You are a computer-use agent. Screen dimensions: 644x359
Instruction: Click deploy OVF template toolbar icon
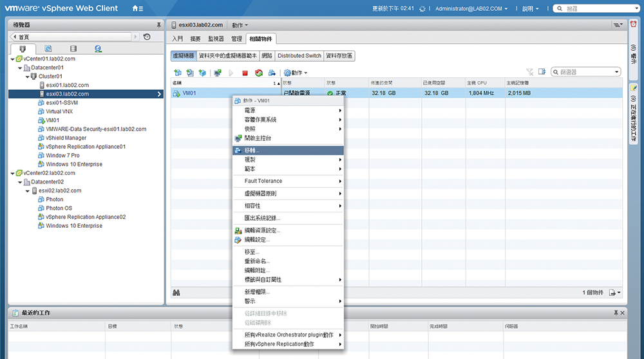pyautogui.click(x=202, y=73)
